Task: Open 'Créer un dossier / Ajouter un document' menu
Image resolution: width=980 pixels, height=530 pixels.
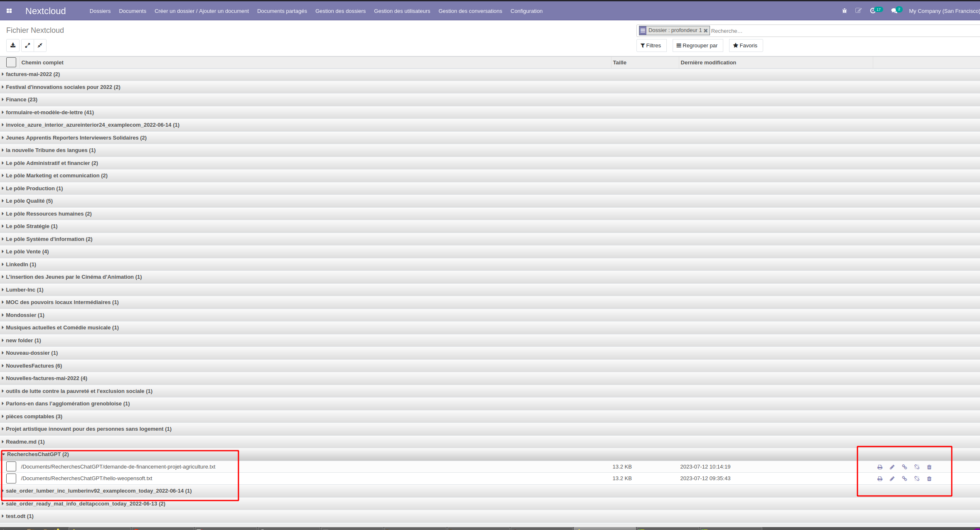Action: coord(201,11)
